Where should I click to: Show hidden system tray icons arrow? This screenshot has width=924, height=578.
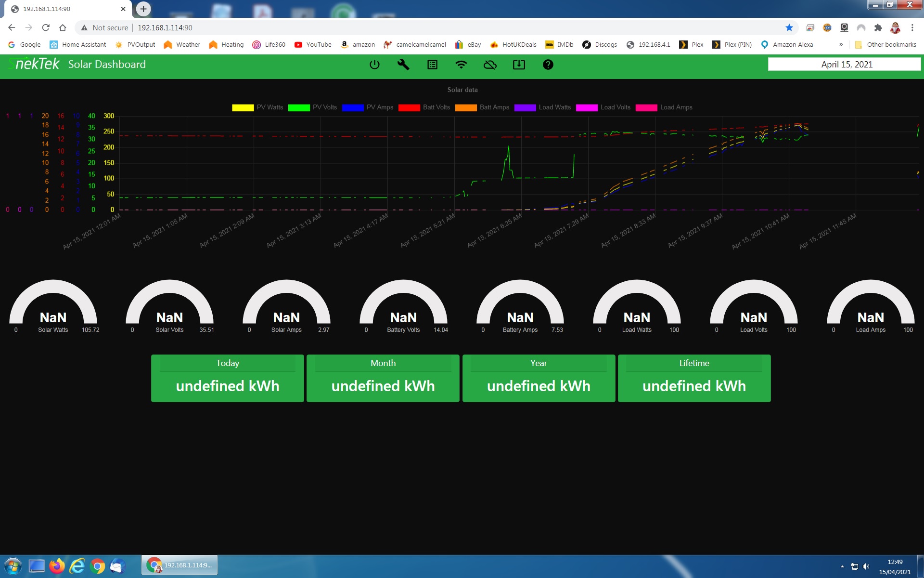point(842,566)
